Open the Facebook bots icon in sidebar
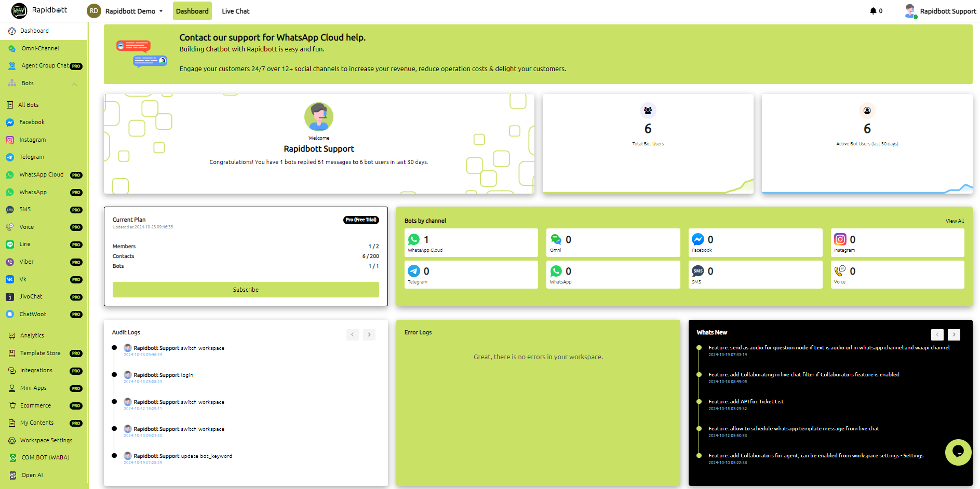This screenshot has width=980, height=489. (10, 123)
